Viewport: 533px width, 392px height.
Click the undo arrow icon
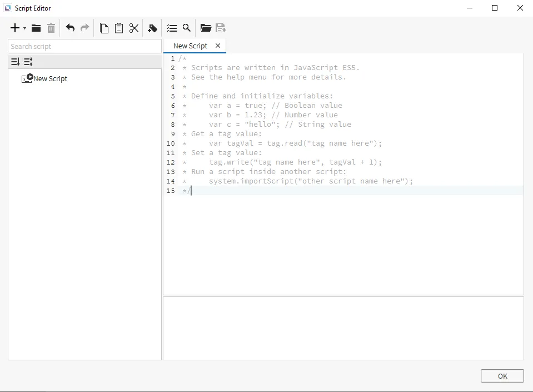70,28
